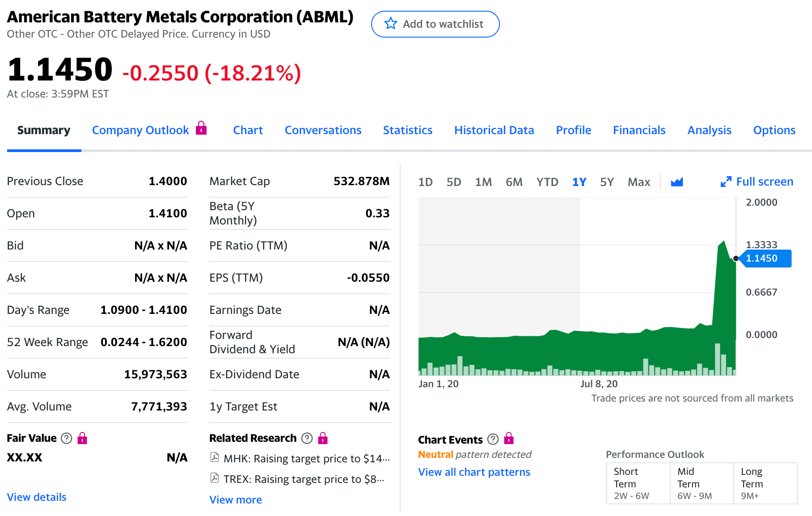
Task: Open the Fair Value help question mark
Action: (x=66, y=438)
